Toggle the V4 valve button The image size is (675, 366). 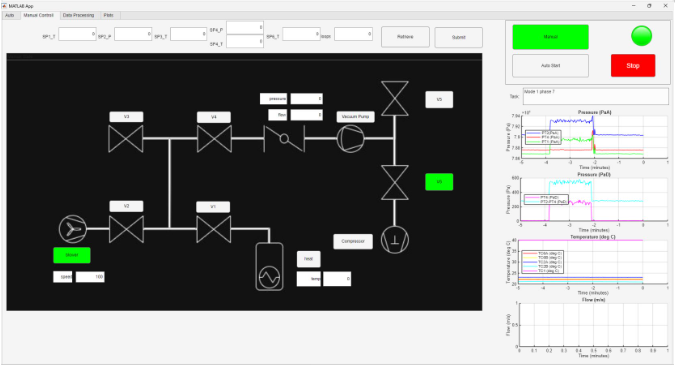pos(214,117)
